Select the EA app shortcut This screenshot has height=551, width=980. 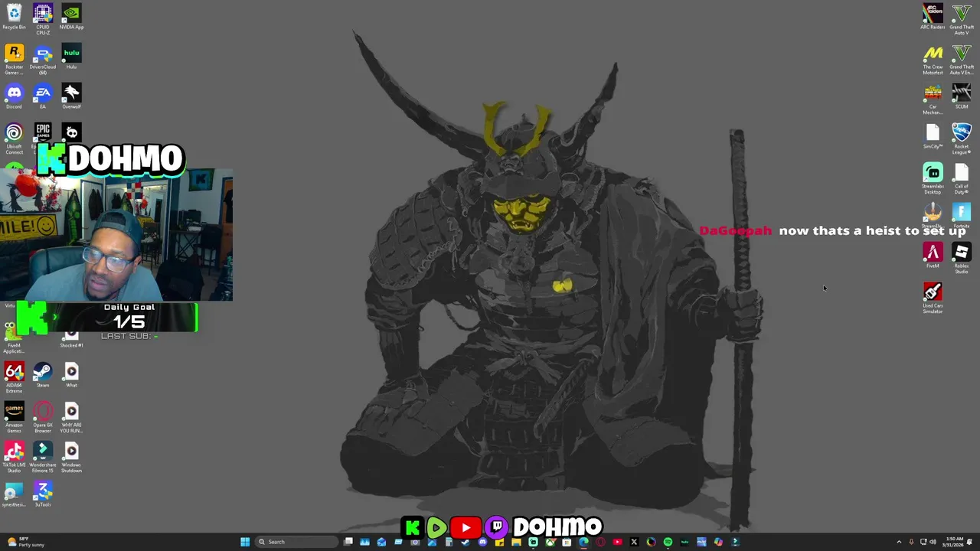click(43, 96)
